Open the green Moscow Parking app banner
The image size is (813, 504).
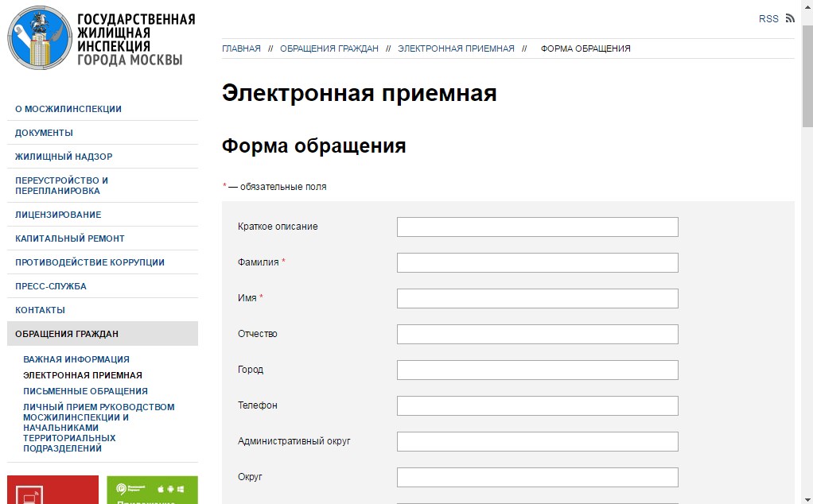pos(152,490)
